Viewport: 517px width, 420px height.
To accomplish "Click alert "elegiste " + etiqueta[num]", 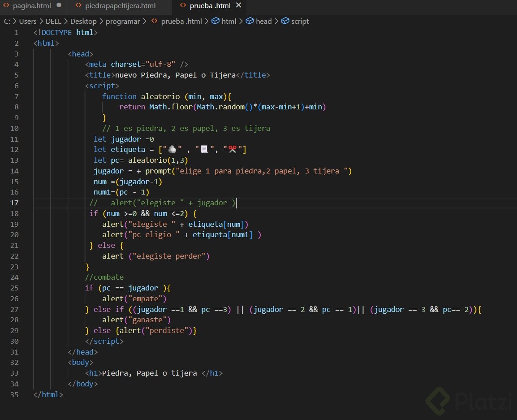I will (x=175, y=225).
